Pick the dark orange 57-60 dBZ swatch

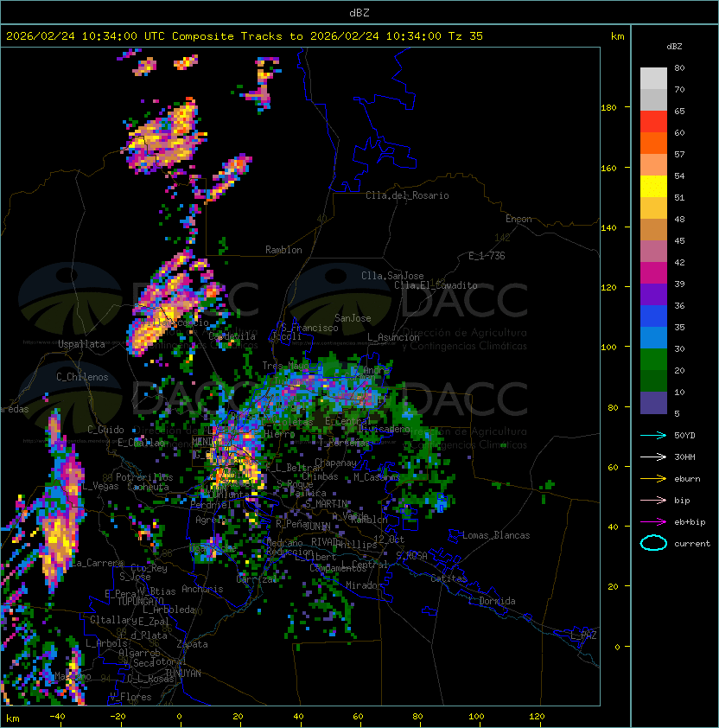653,144
